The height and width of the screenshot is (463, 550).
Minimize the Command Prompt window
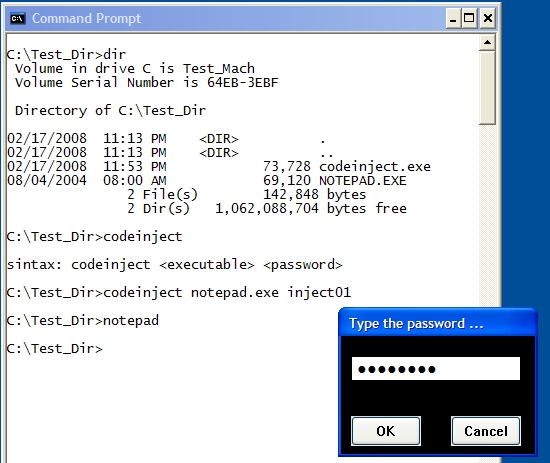pos(453,18)
